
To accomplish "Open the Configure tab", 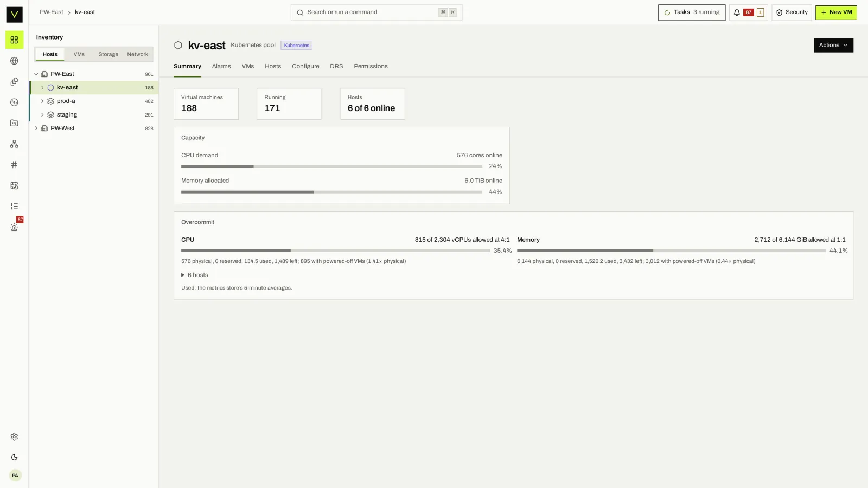I will pos(305,67).
